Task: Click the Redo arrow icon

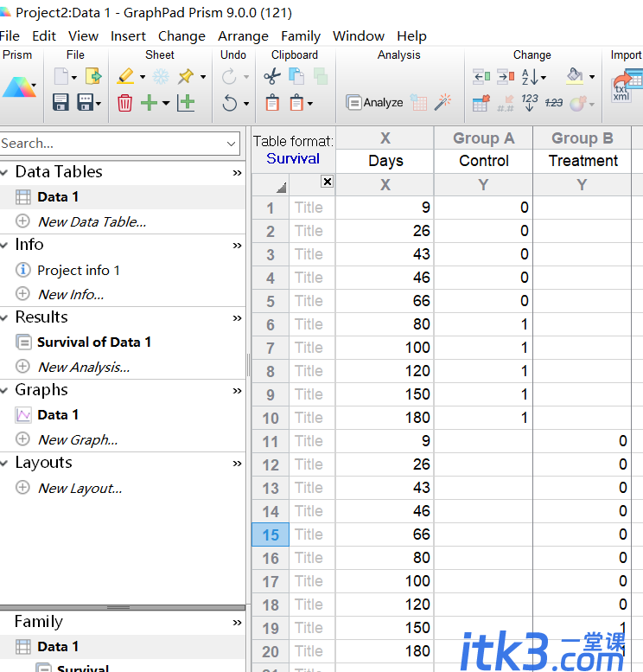Action: point(229,77)
